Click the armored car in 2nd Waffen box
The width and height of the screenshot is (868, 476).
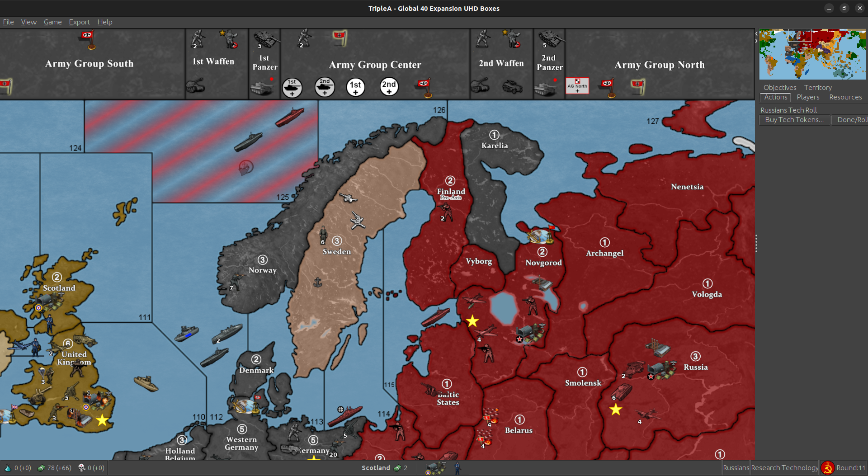tap(512, 86)
